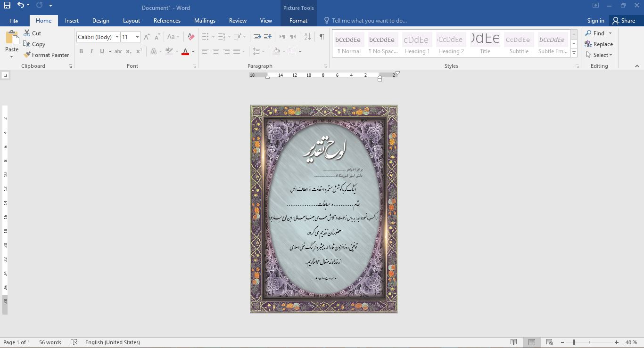Click the Save icon in the quick access toolbar

pyautogui.click(x=7, y=5)
